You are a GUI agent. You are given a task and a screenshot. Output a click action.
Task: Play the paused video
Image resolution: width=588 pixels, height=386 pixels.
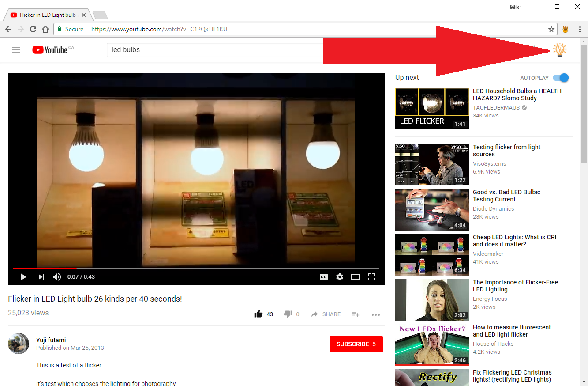pos(23,277)
